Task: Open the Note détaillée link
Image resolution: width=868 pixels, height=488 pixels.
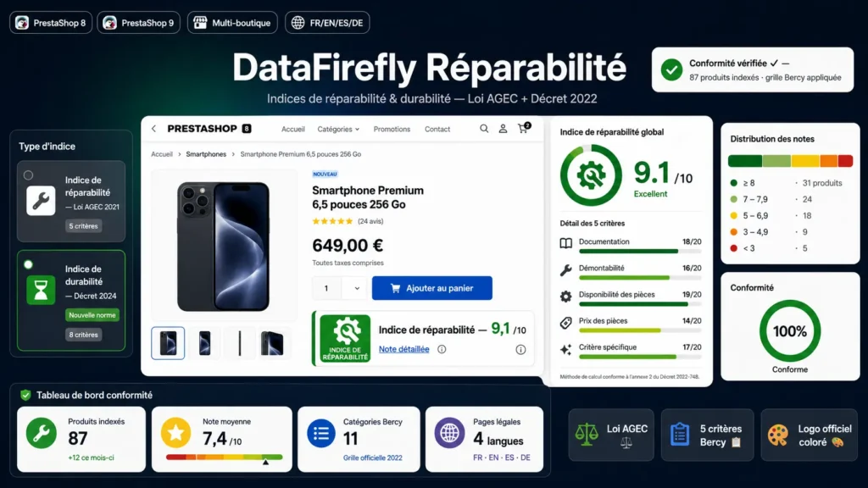Action: (x=404, y=349)
